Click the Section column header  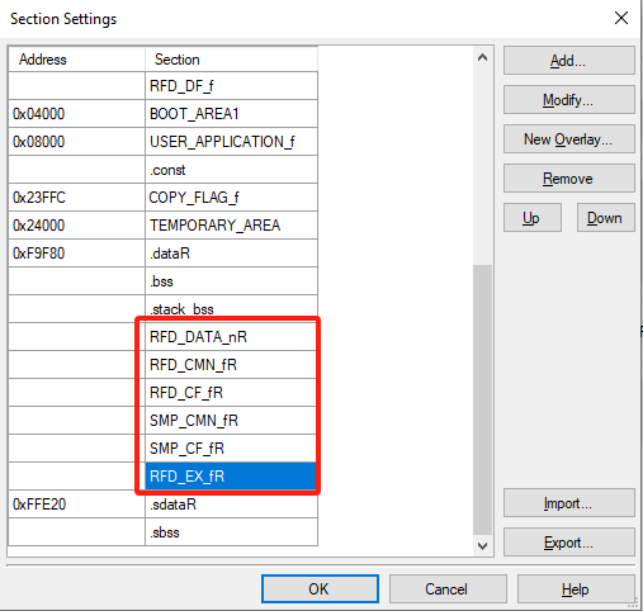click(x=231, y=60)
